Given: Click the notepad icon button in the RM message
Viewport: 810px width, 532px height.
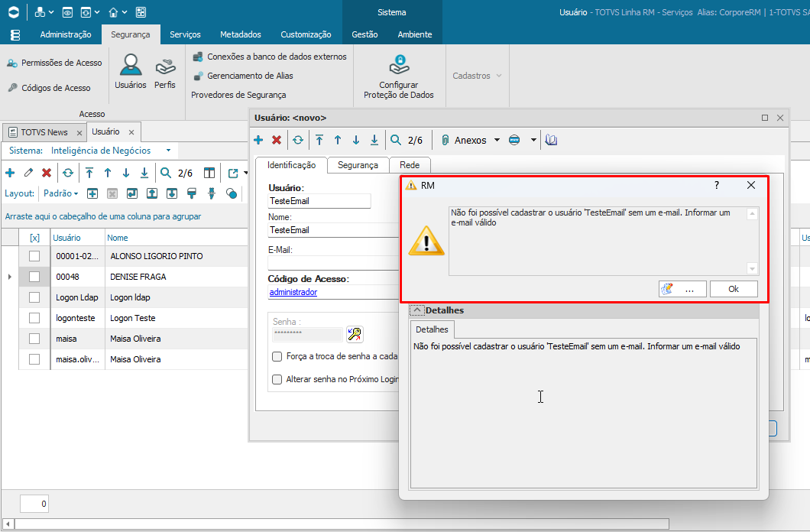Looking at the screenshot, I should coord(683,289).
